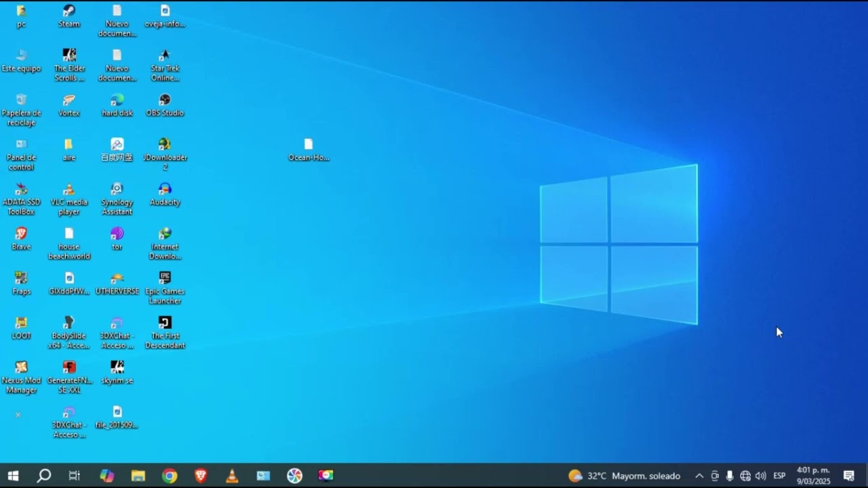This screenshot has width=868, height=488.
Task: Select the oveja-info file icon
Action: pos(165,16)
